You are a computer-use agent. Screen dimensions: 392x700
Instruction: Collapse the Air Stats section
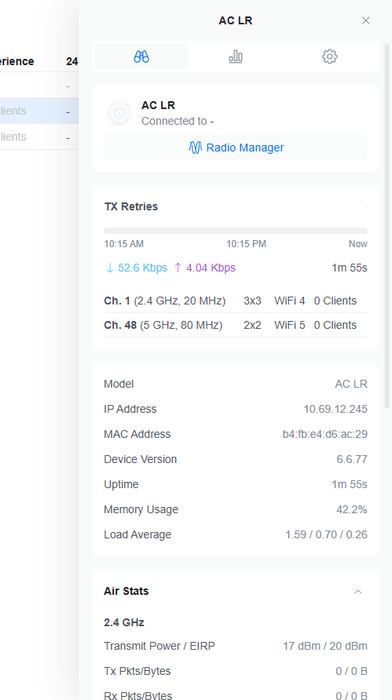[358, 592]
